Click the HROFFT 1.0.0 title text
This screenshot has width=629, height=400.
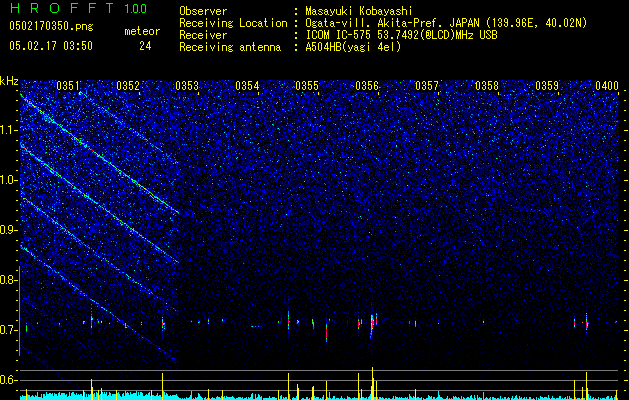79,8
